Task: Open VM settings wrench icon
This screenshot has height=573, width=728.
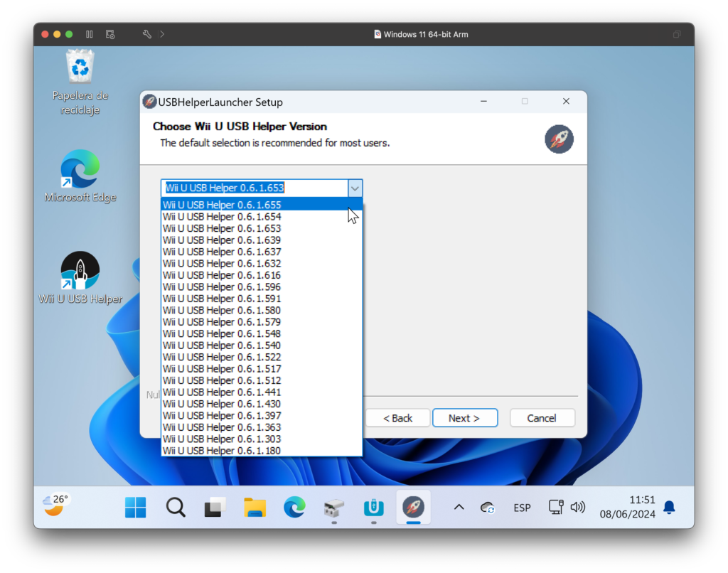Action: (146, 34)
